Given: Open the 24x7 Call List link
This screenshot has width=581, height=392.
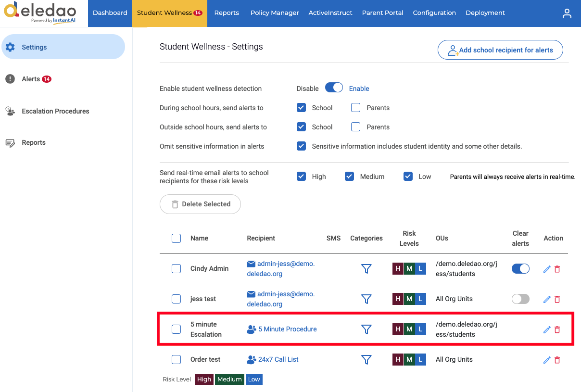Looking at the screenshot, I should [278, 359].
